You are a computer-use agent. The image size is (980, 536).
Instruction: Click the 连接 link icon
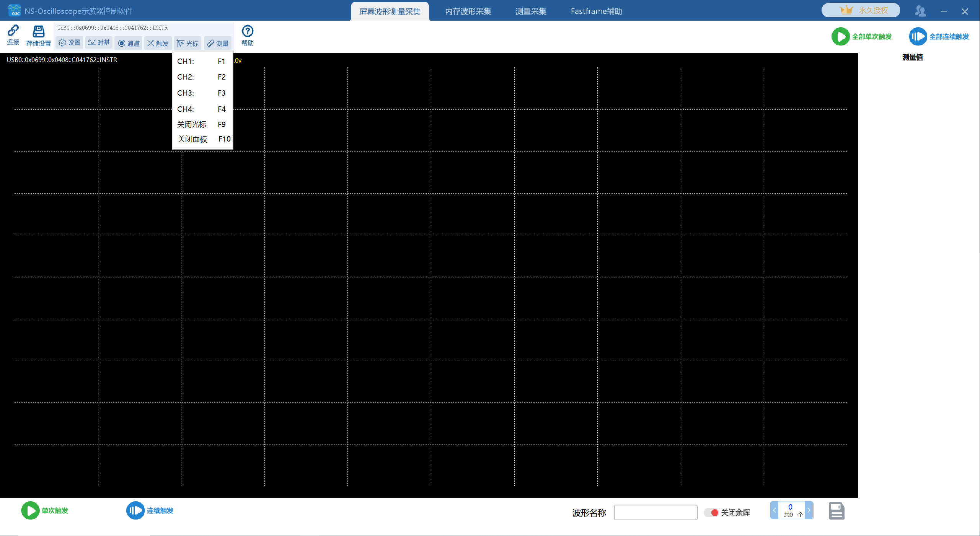click(x=13, y=31)
